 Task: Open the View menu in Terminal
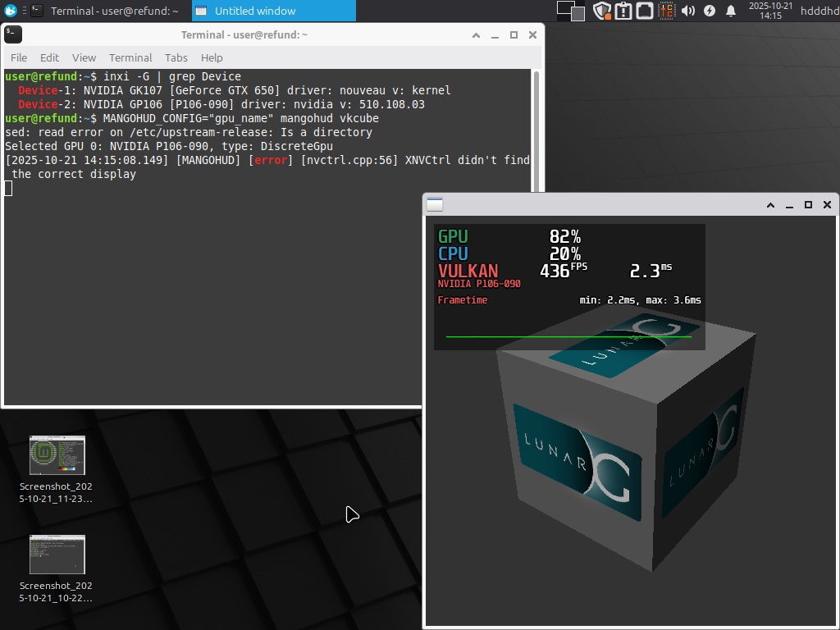pos(84,58)
